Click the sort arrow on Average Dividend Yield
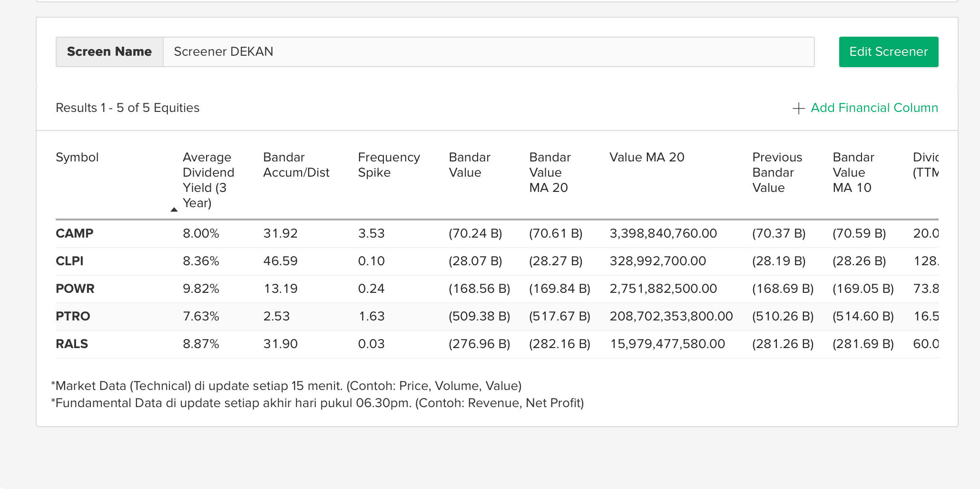Viewport: 980px width, 489px height. coord(174,210)
